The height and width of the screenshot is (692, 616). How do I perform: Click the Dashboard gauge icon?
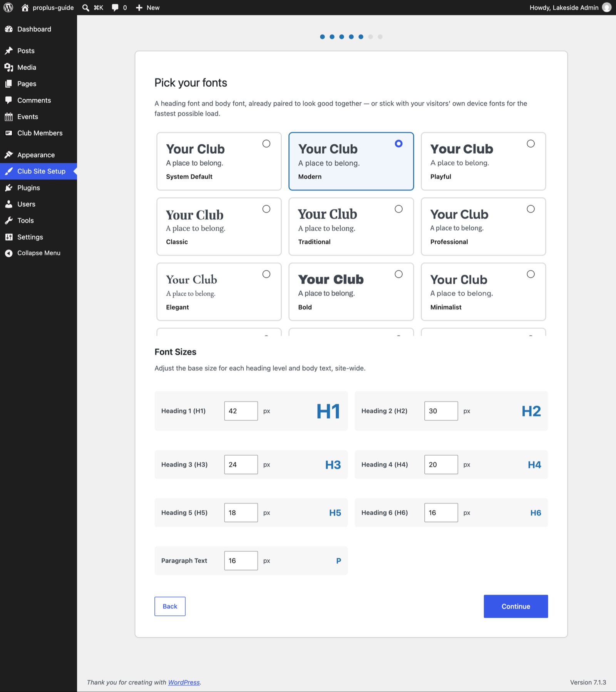coord(8,29)
